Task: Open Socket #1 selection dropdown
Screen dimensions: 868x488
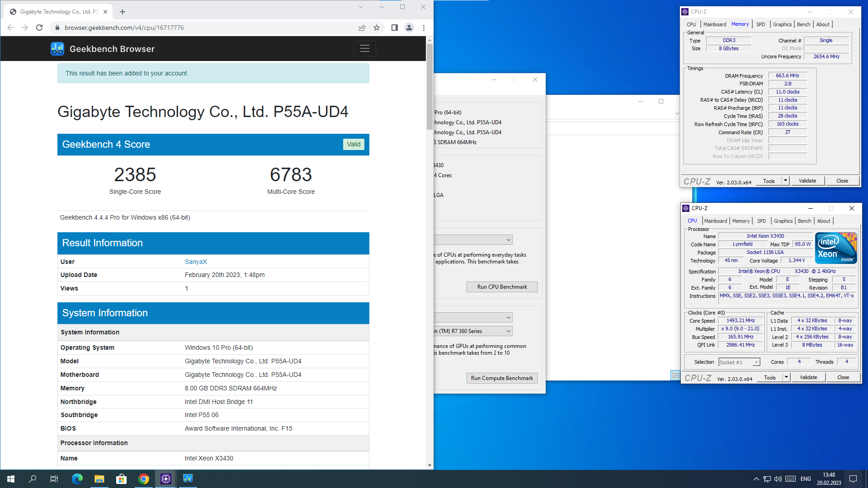Action: coord(740,362)
